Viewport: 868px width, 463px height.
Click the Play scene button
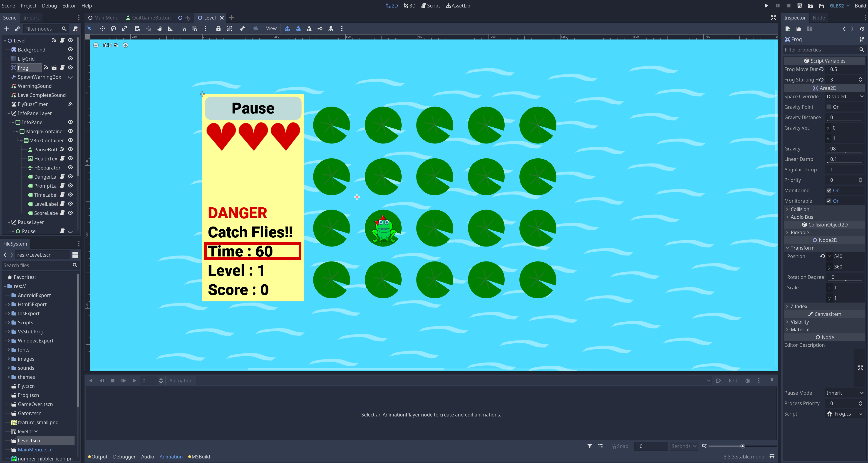click(x=810, y=5)
